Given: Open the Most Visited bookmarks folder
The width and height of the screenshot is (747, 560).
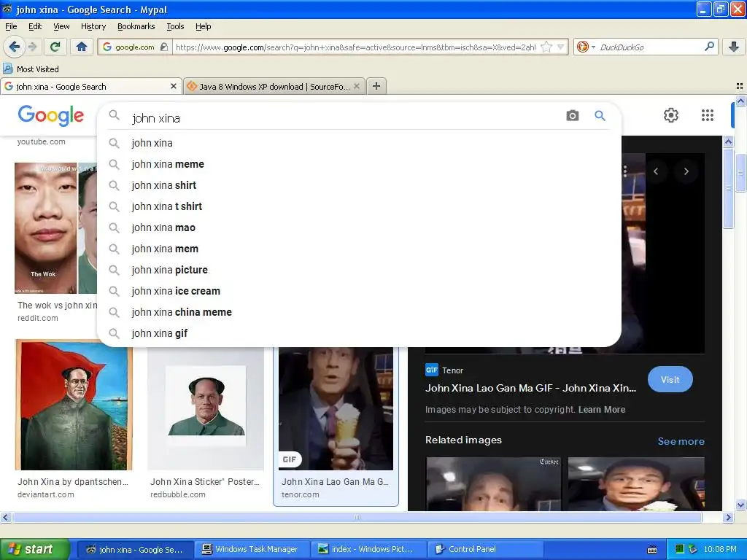Looking at the screenshot, I should 31,69.
